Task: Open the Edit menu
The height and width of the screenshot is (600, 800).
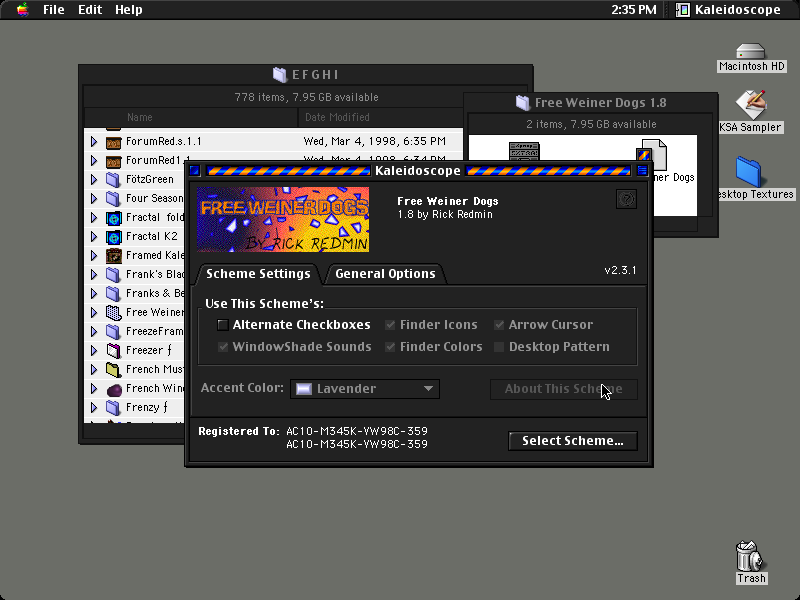Action: click(90, 10)
